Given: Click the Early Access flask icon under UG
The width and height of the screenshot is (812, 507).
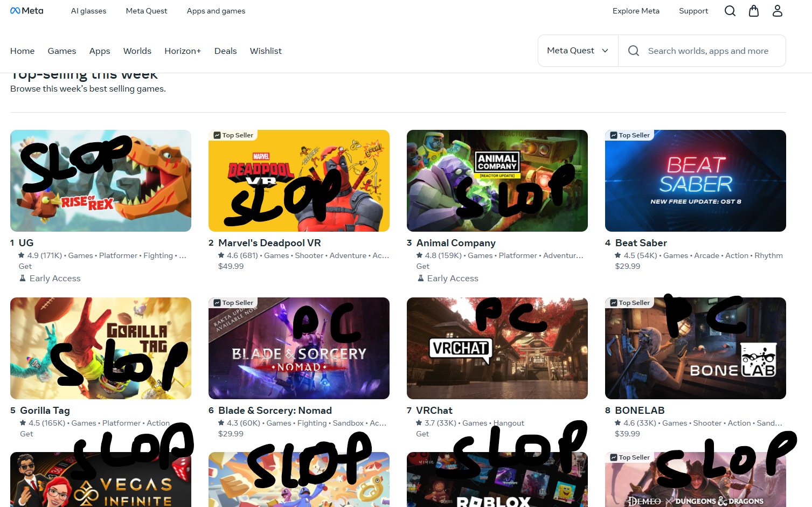Looking at the screenshot, I should click(x=23, y=279).
